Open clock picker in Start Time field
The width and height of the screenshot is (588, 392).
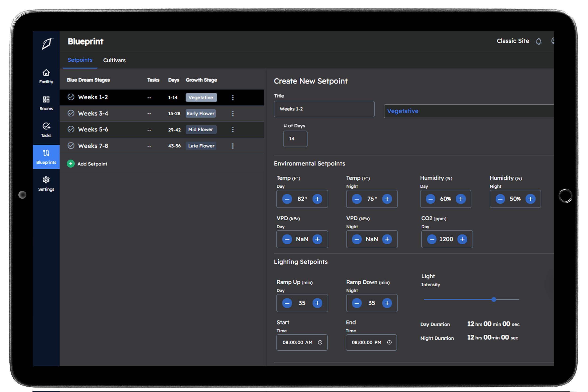click(320, 342)
